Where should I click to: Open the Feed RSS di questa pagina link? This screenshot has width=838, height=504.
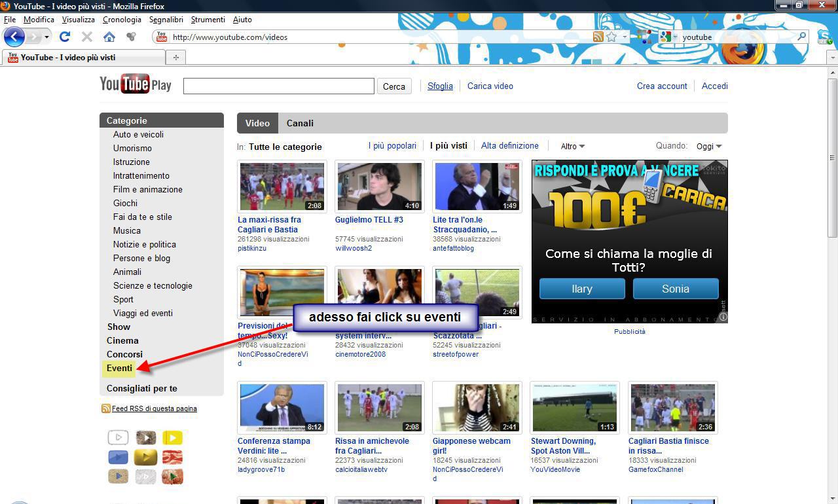pyautogui.click(x=155, y=408)
